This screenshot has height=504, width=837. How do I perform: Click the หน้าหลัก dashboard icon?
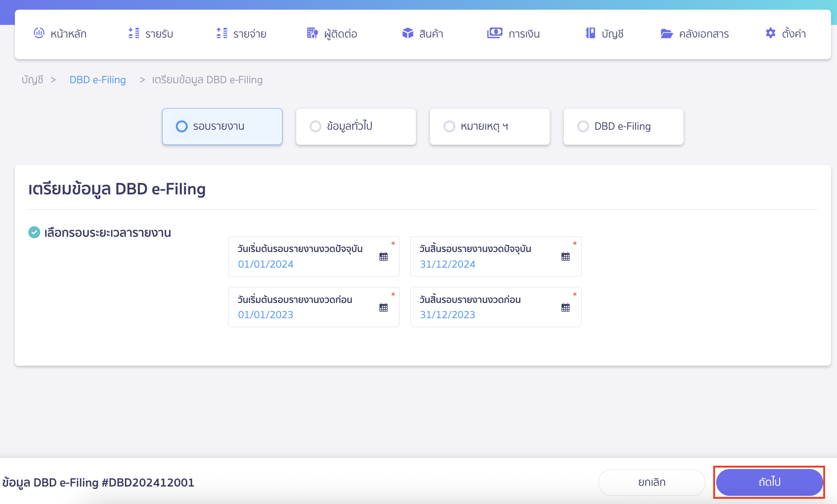tap(39, 33)
